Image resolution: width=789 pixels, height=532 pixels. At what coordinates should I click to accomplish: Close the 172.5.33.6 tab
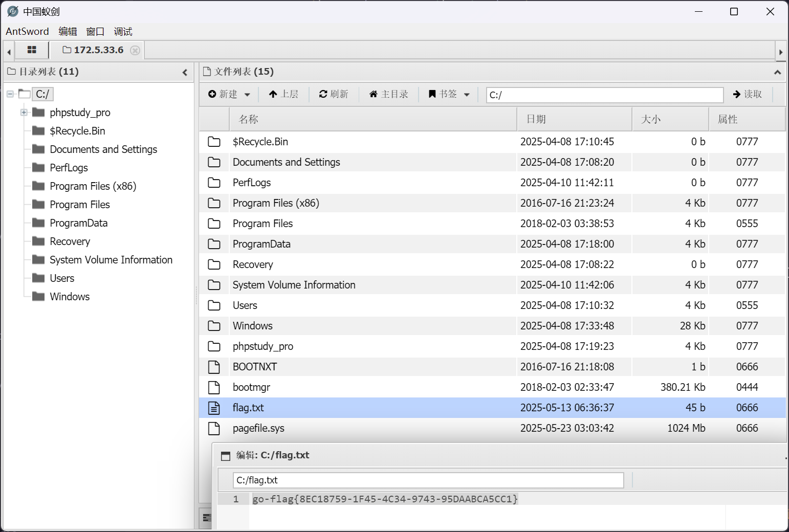point(135,50)
